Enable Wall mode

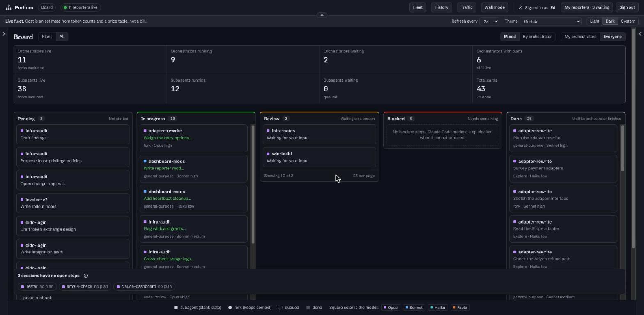pos(494,7)
